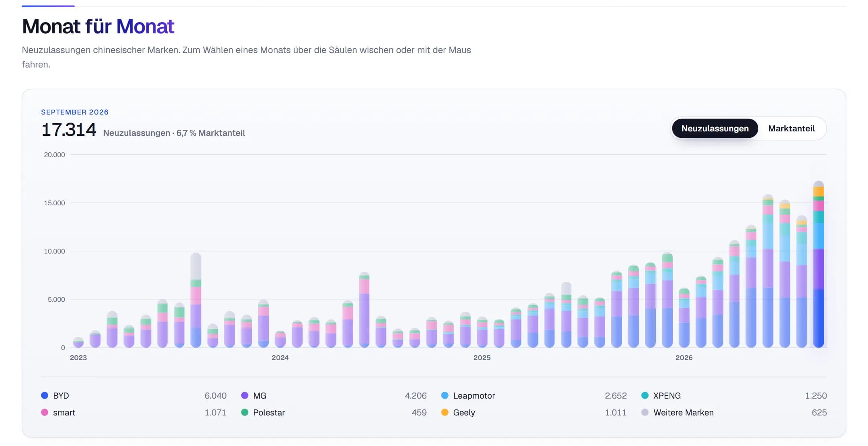Viewport: 868px width, 446px height.
Task: Click the 'Leapmotor' legend label
Action: pyautogui.click(x=474, y=395)
